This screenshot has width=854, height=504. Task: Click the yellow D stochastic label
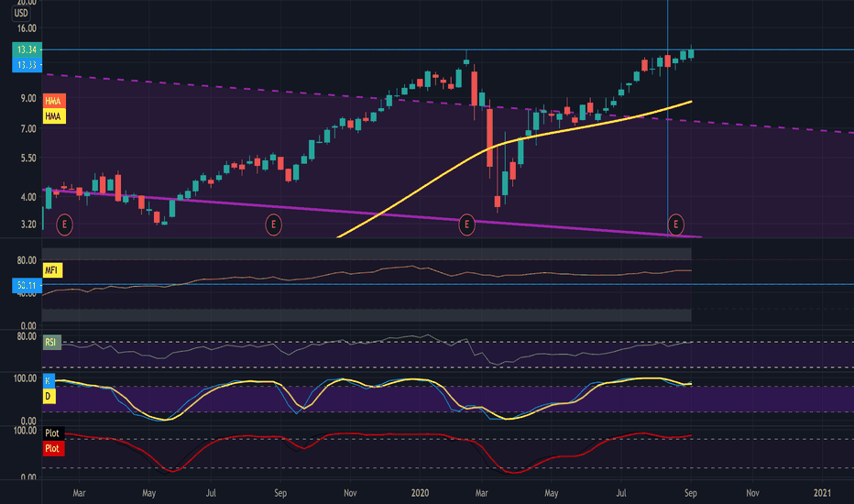click(x=49, y=396)
